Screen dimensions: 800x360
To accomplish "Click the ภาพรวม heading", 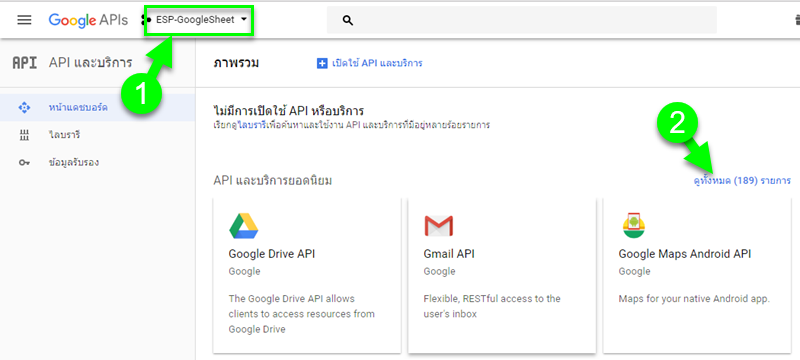I will pos(236,63).
